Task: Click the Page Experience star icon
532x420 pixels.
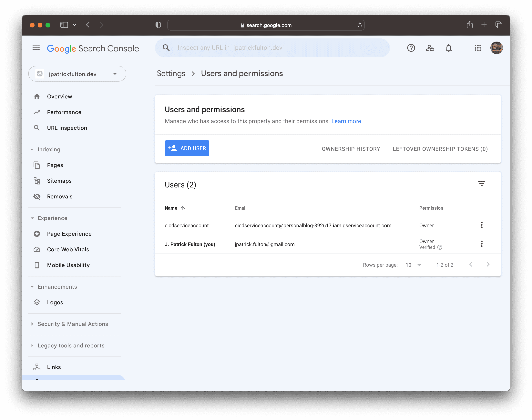Action: [x=37, y=234]
